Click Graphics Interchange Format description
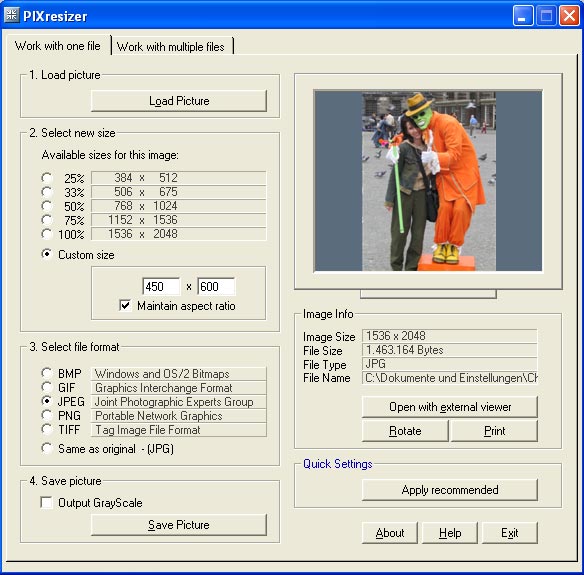The height and width of the screenshot is (575, 584). 179,388
